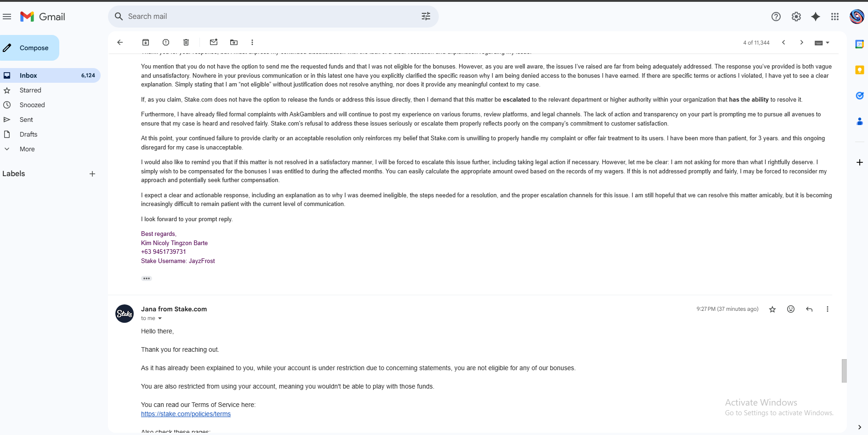This screenshot has height=435, width=868.
Task: Open Settings gear icon
Action: coord(796,17)
